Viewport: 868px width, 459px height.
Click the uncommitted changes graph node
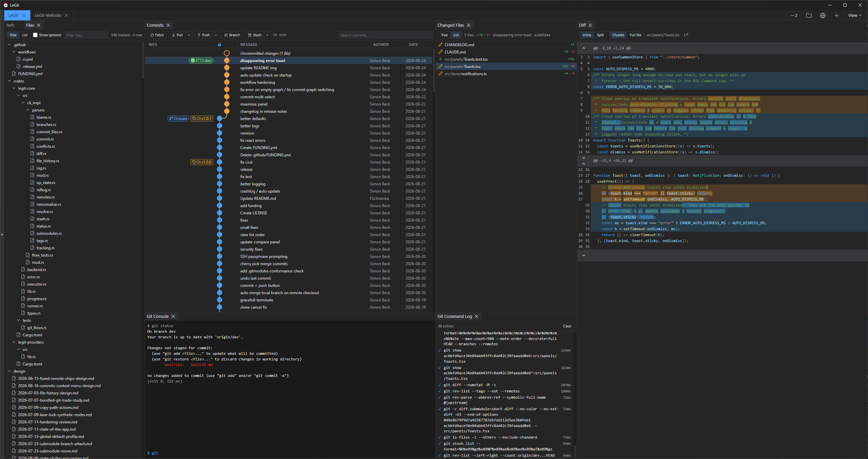pyautogui.click(x=227, y=53)
